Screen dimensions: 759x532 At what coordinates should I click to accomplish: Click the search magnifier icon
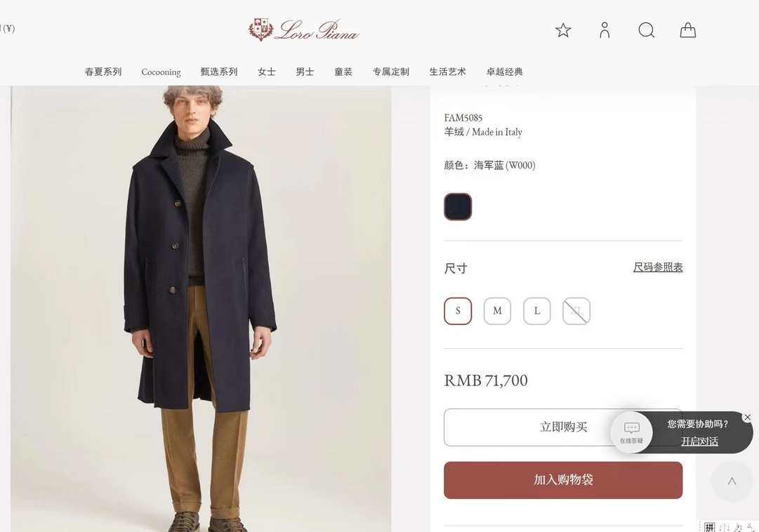pyautogui.click(x=646, y=30)
